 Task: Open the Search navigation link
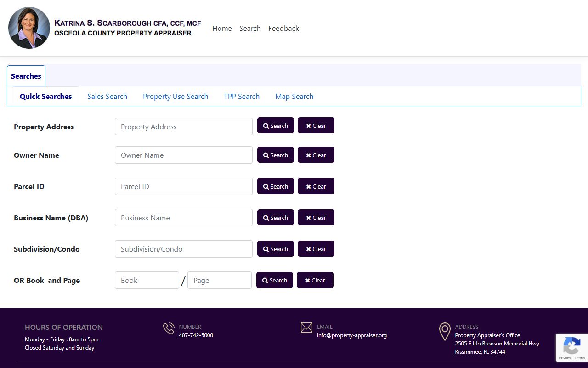(x=250, y=28)
